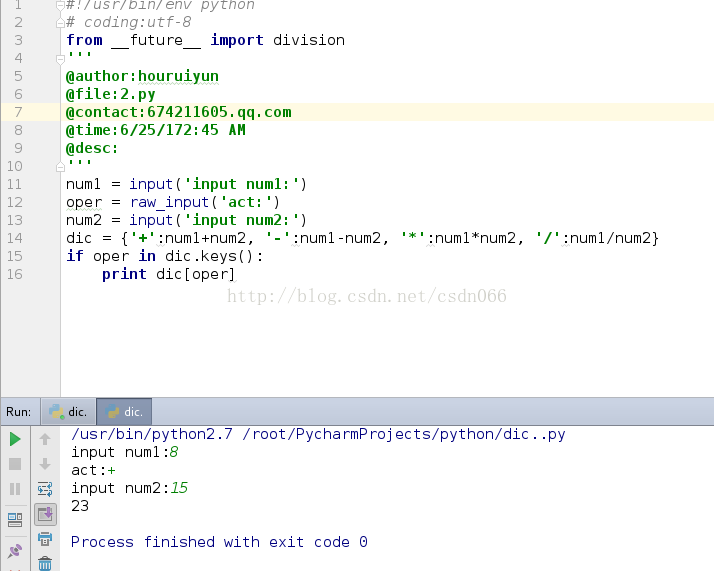Viewport: 714px width, 571px height.
Task: Click 'print dic[oper]' line
Action: coord(168,275)
